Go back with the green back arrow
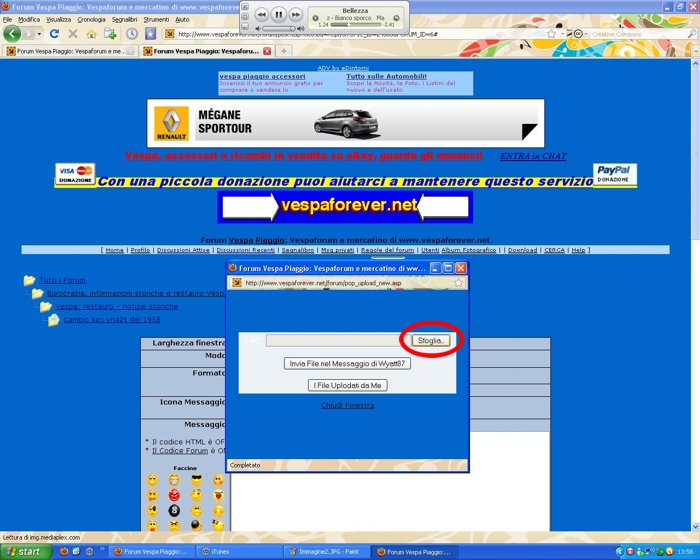Viewport: 700px width, 560px height. [x=12, y=33]
